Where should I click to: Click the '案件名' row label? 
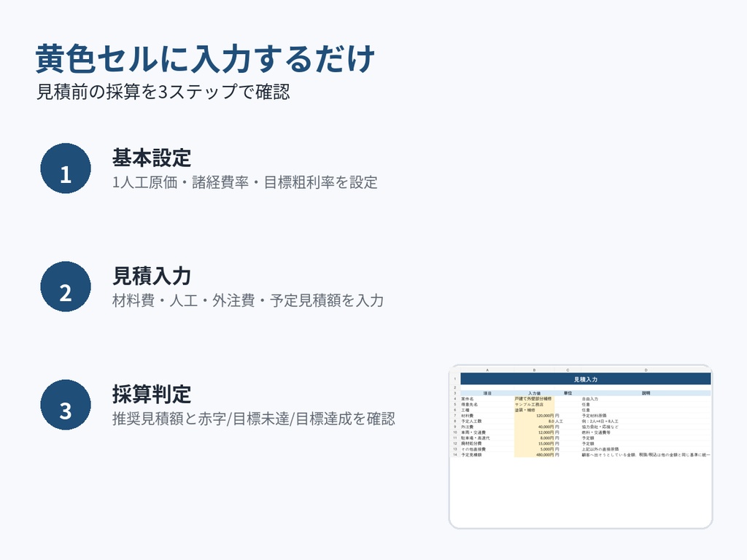(x=468, y=399)
